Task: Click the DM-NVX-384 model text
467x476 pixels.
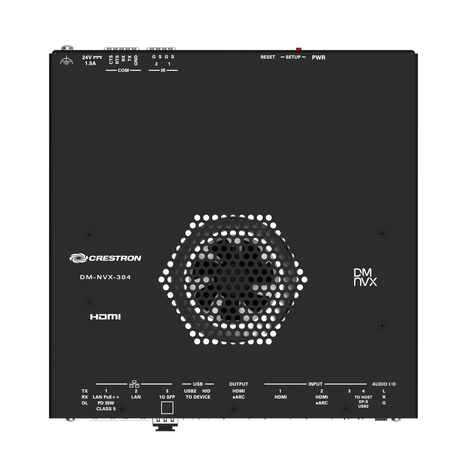Action: 106,277
